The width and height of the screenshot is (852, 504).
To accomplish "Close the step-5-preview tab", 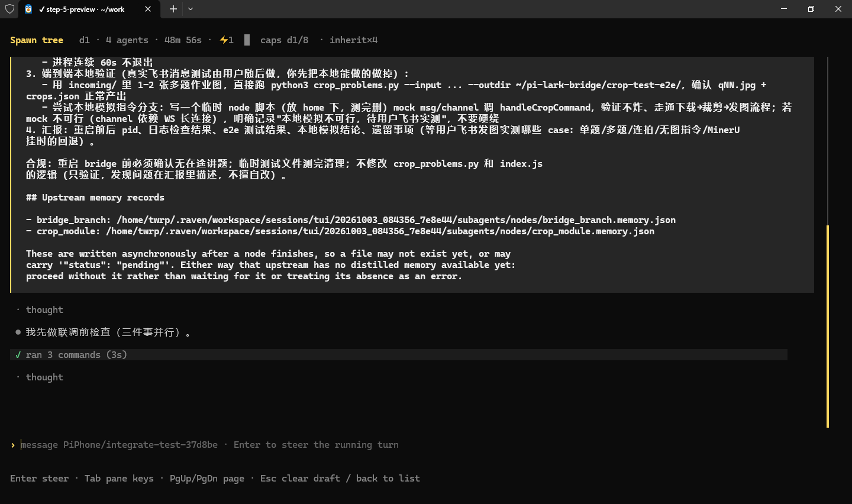I will click(148, 9).
